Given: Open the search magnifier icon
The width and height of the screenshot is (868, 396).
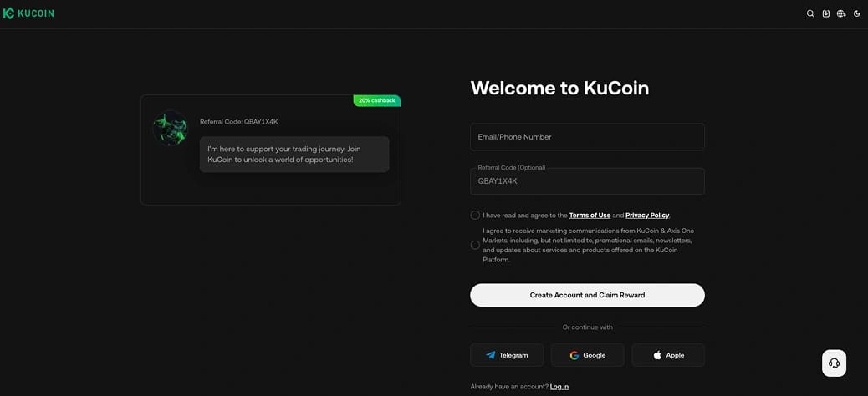Looking at the screenshot, I should coord(810,14).
